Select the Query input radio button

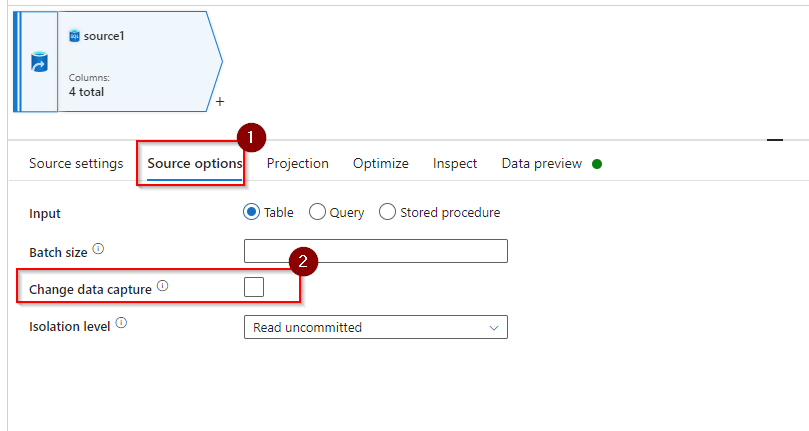click(317, 212)
